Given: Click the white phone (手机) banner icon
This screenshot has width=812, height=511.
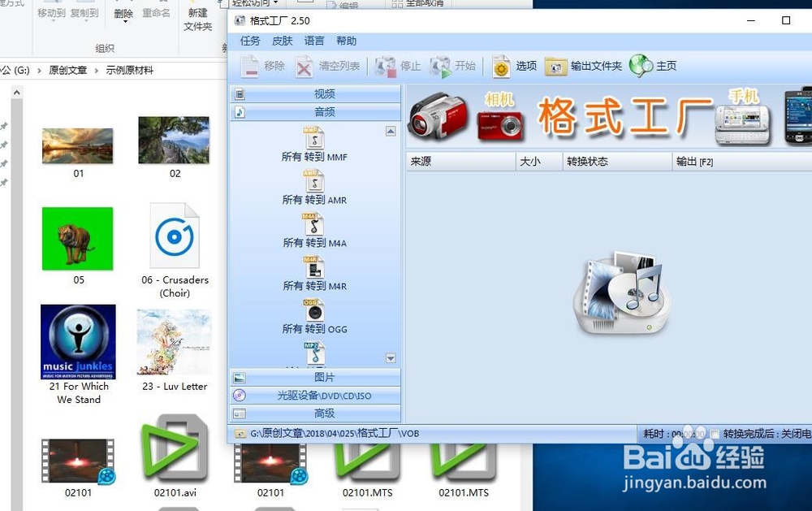Looking at the screenshot, I should pyautogui.click(x=742, y=123).
